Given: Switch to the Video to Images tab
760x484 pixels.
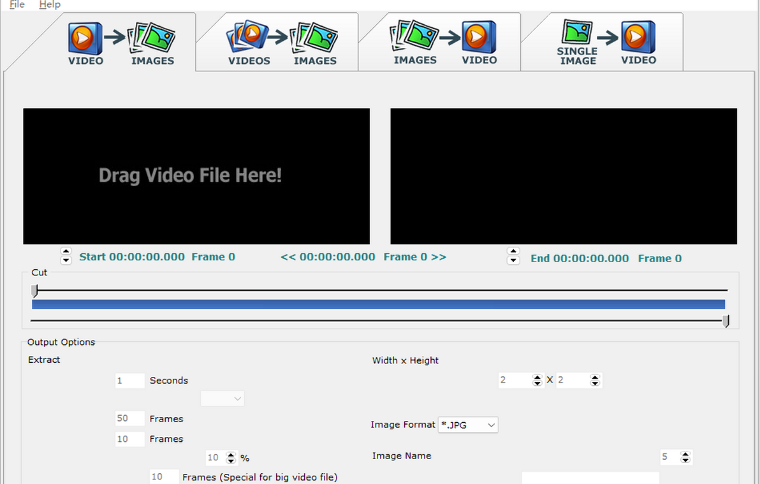Looking at the screenshot, I should point(121,43).
